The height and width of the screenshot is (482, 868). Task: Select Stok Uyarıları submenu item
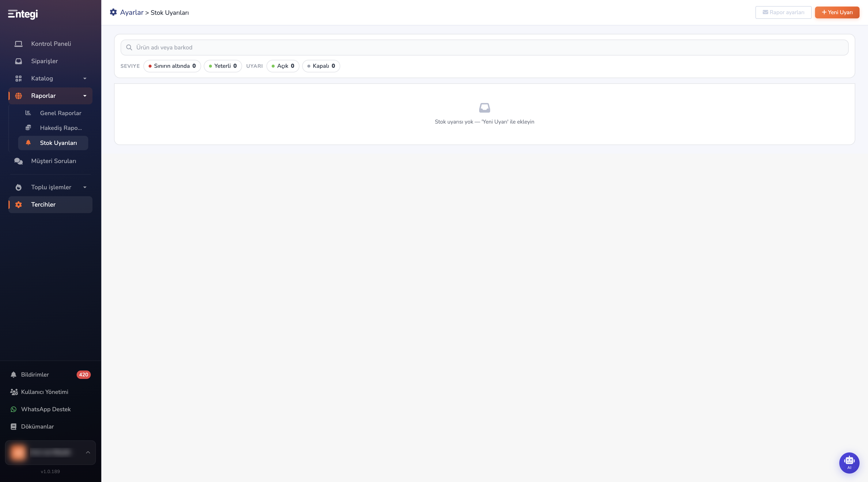coord(53,143)
